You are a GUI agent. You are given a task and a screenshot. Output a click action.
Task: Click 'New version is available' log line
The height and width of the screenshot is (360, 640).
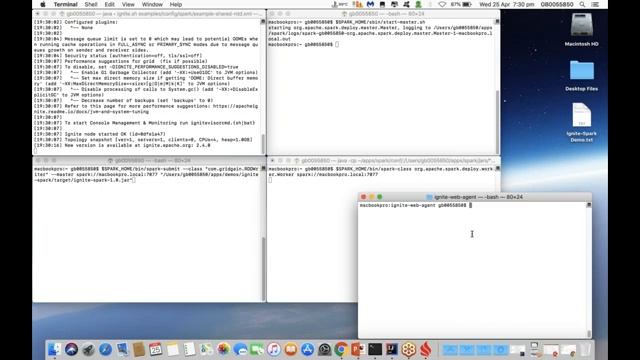pos(122,145)
